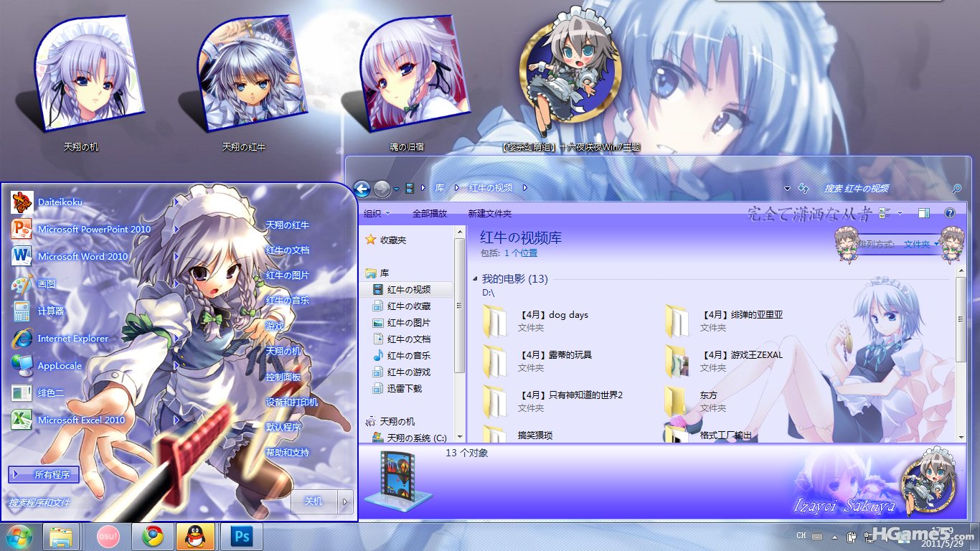Open 红牛の音乐 in Start menu
Viewport: 980px width, 551px height.
point(287,301)
